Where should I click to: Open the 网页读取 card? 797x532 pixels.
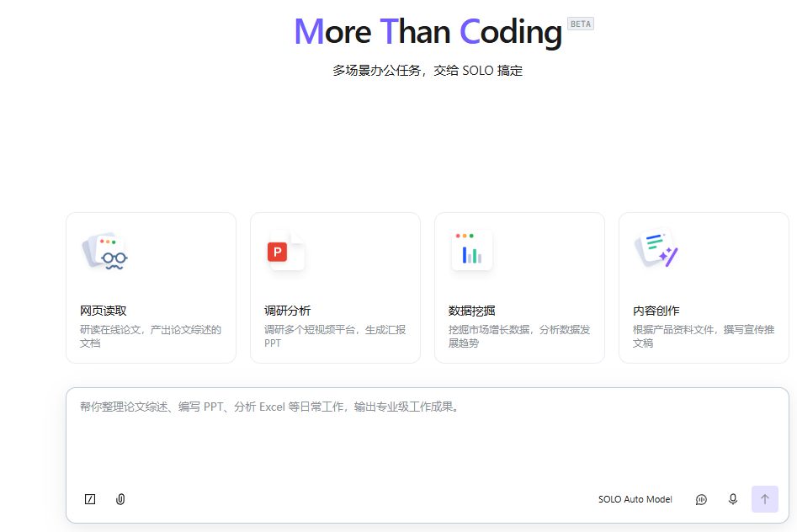click(x=151, y=288)
